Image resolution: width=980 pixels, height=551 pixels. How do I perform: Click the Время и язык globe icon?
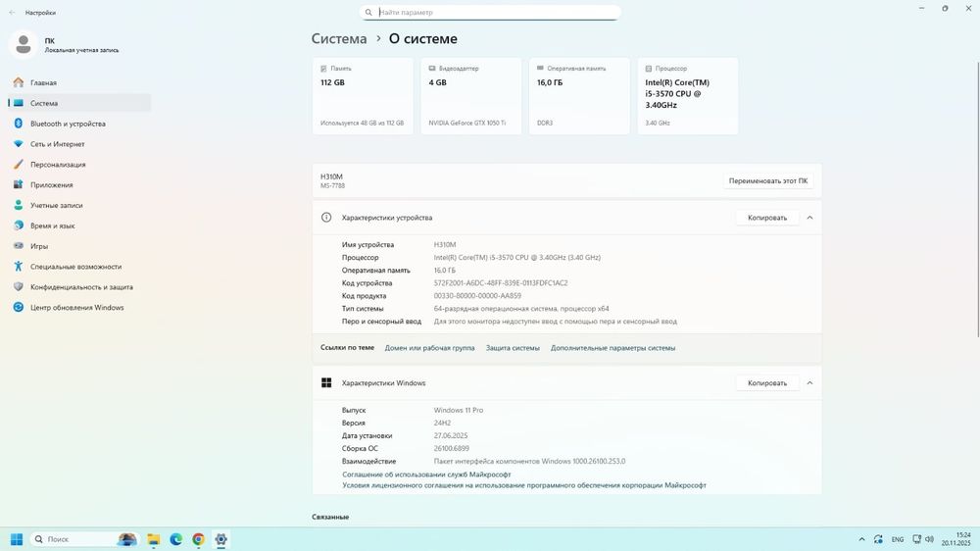[x=18, y=225]
